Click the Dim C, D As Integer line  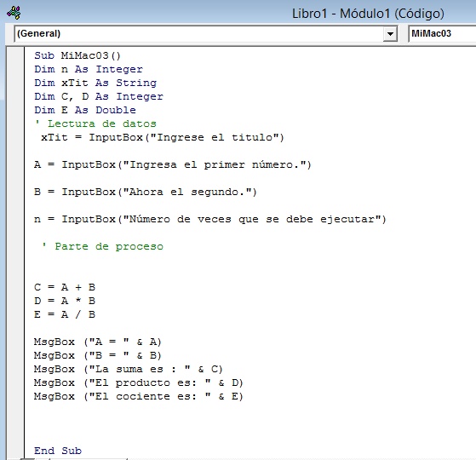(x=99, y=96)
